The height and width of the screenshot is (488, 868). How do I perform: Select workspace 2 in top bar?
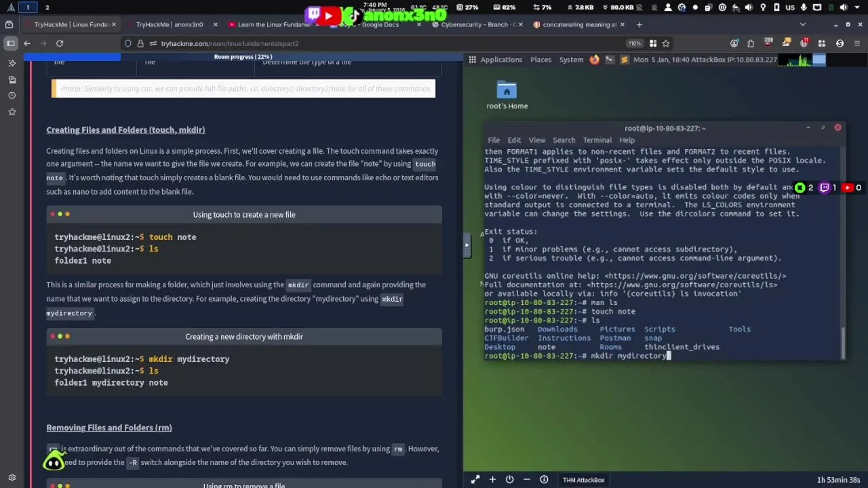47,7
